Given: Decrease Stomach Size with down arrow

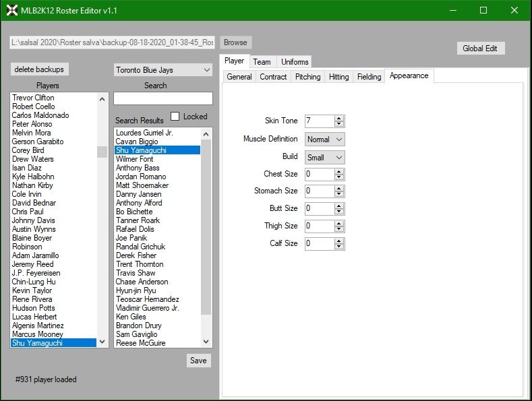Looking at the screenshot, I should point(338,194).
